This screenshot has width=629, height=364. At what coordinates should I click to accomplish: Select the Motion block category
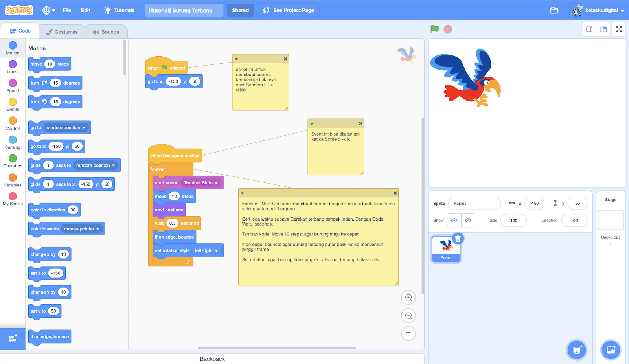coord(12,48)
